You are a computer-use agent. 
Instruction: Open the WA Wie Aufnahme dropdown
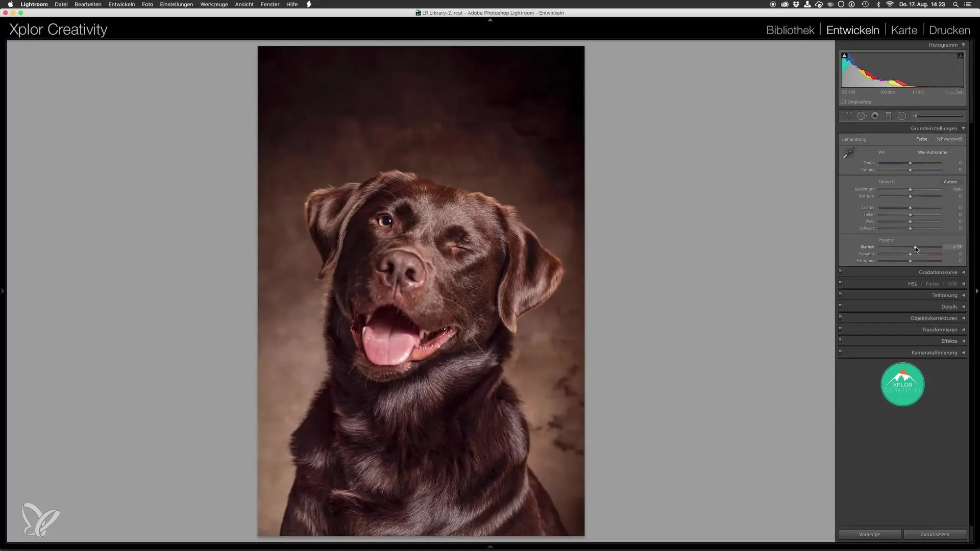pos(935,153)
